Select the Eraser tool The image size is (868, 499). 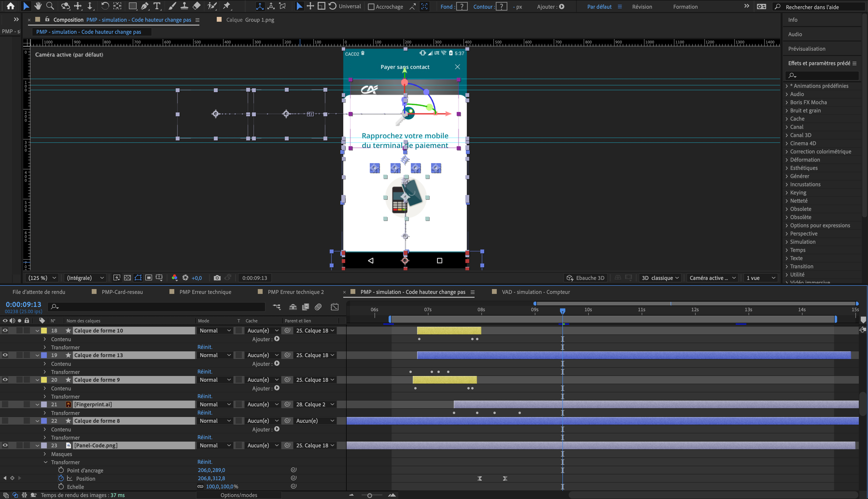tap(196, 6)
